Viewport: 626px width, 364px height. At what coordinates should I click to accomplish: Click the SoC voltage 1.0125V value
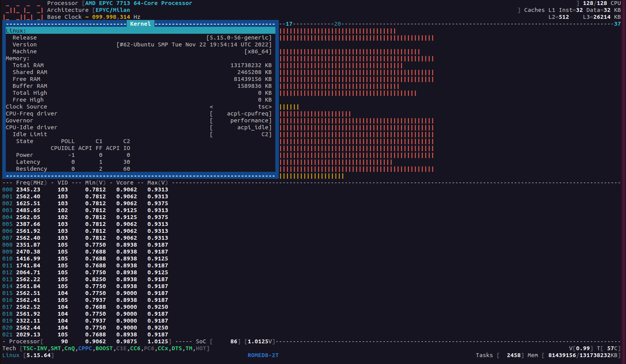pyautogui.click(x=260, y=341)
